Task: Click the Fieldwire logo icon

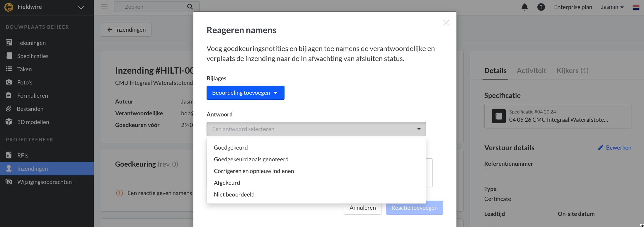Action: point(9,7)
